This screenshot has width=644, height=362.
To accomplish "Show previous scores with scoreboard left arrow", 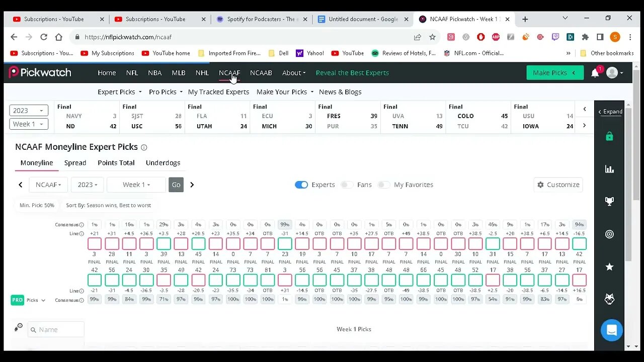I will pyautogui.click(x=584, y=109).
